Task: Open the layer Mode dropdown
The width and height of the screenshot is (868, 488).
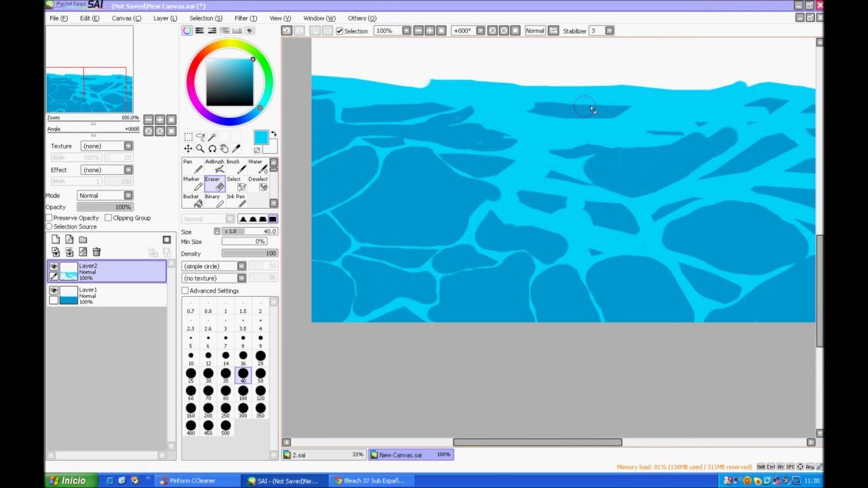Action: tap(127, 195)
